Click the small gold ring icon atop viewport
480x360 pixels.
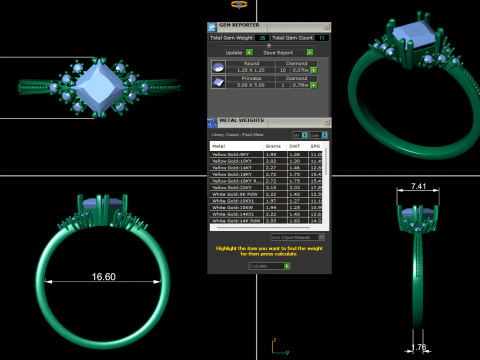pos(239,4)
